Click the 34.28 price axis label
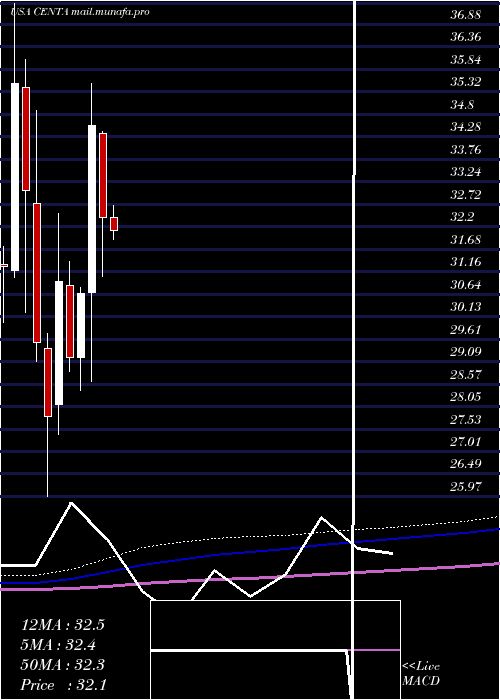Screen dimensions: 500x700 pos(466,127)
